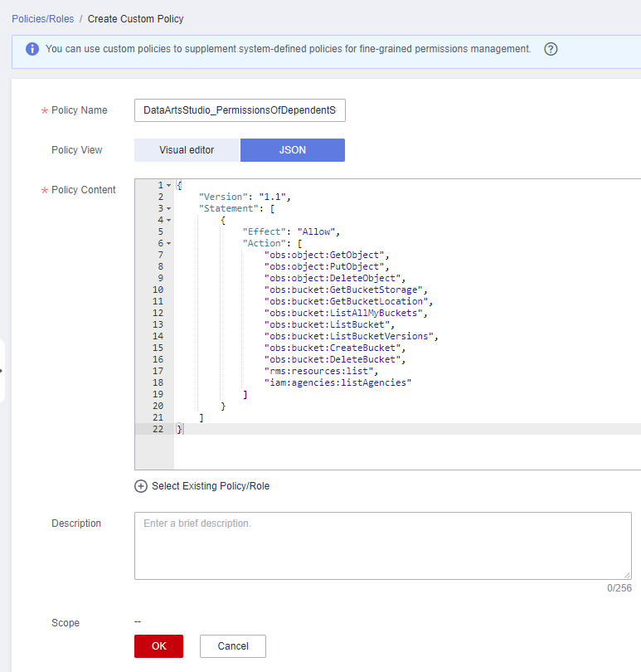Click line number 19 in the gutter
Viewport: 641px width, 672px height.
158,394
